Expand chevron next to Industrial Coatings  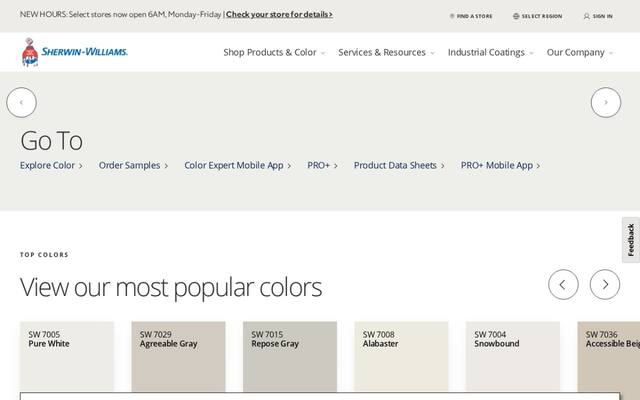[531, 53]
